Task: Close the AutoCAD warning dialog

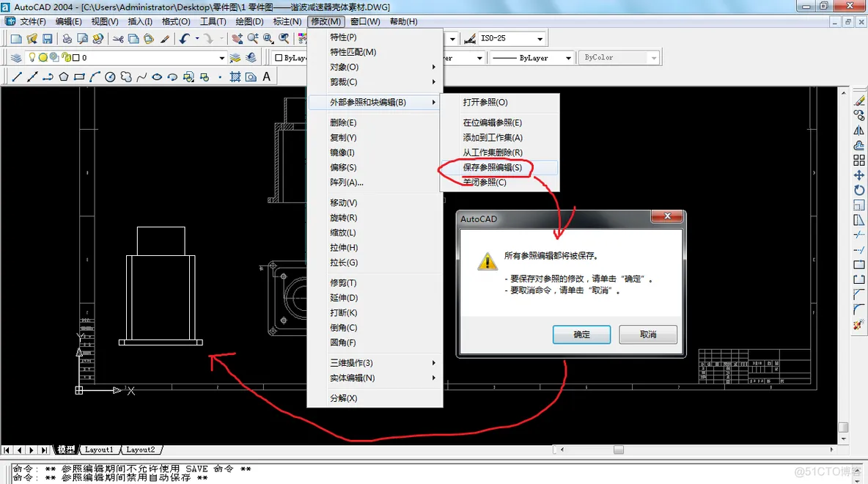Action: click(667, 216)
